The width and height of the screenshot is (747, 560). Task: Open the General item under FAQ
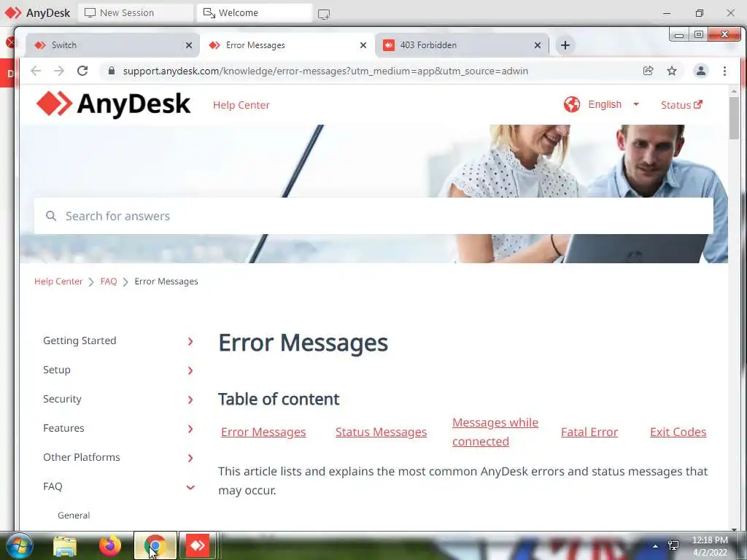pos(74,516)
